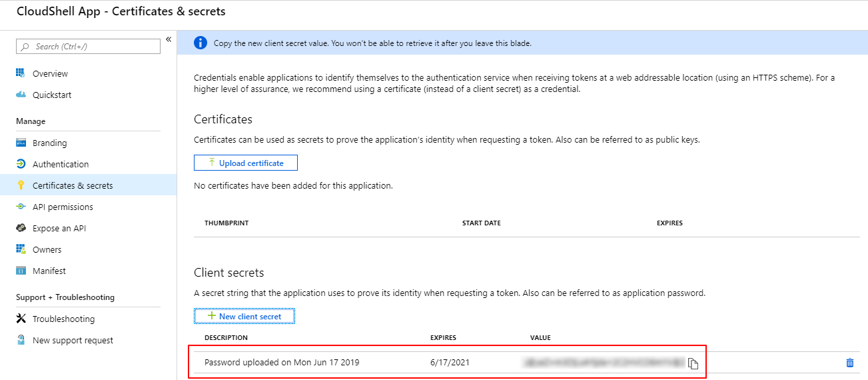The width and height of the screenshot is (868, 380).
Task: Click the Certificates & secrets key icon
Action: (21, 185)
